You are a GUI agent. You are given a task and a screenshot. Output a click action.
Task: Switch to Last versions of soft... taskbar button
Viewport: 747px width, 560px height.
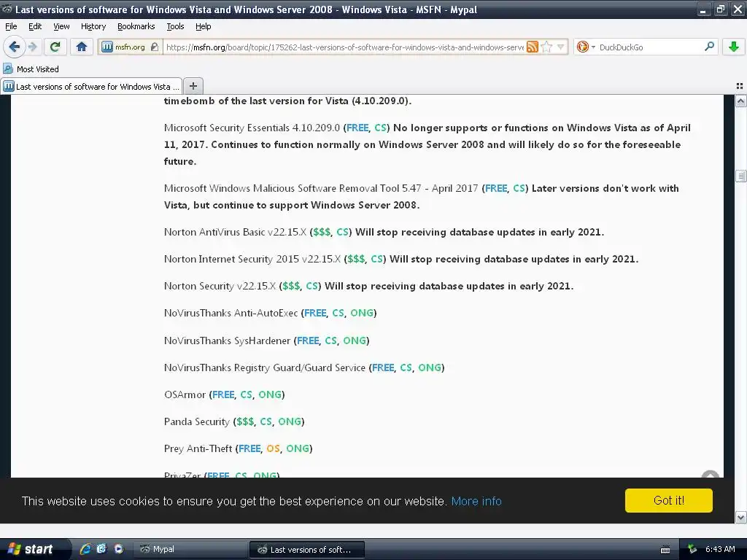(x=307, y=550)
